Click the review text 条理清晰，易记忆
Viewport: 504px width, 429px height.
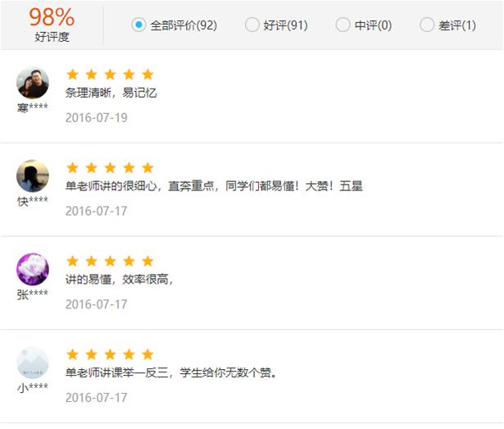(x=111, y=93)
